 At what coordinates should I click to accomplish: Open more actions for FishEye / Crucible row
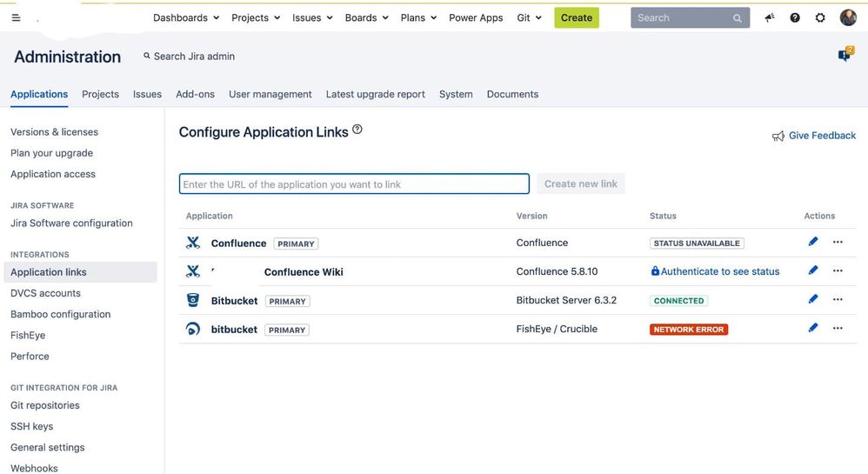[838, 329]
